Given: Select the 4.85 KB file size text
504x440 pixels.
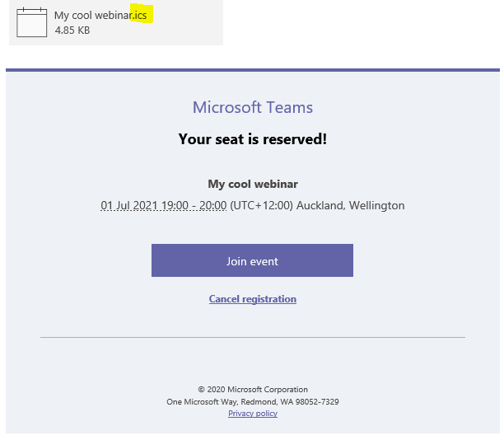Looking at the screenshot, I should (x=72, y=30).
